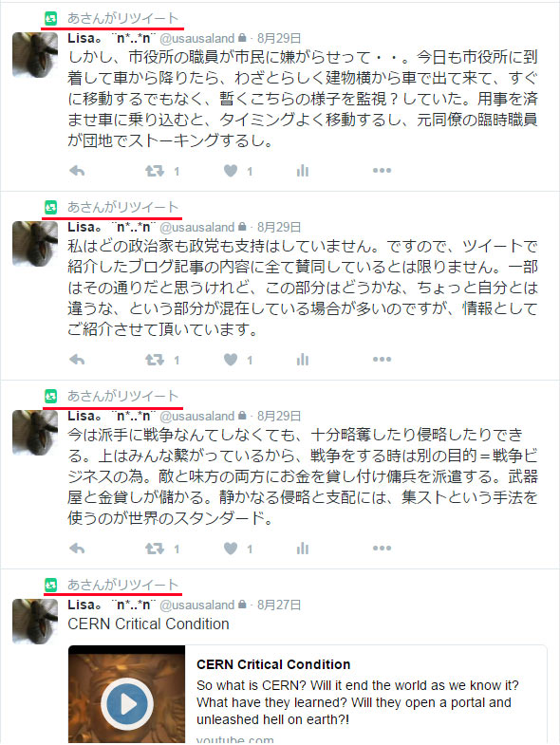View analytics of the second tweet
The image size is (560, 745).
tap(303, 359)
